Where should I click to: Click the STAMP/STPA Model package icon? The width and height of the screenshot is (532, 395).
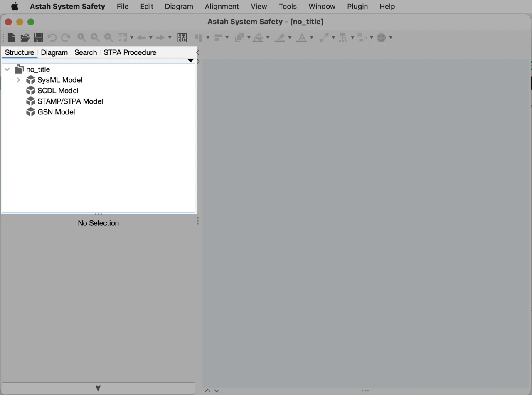click(31, 101)
